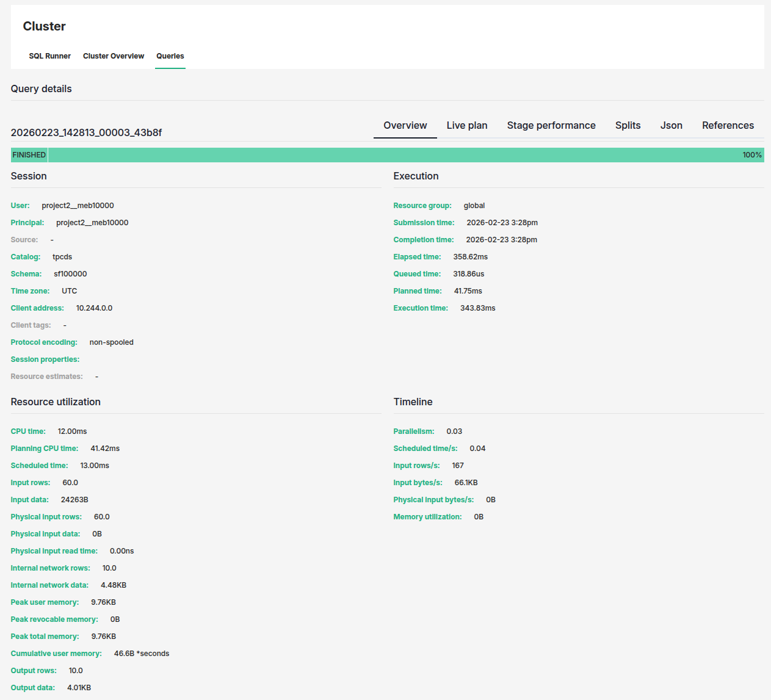
Task: Click the Query details heading
Action: (41, 88)
